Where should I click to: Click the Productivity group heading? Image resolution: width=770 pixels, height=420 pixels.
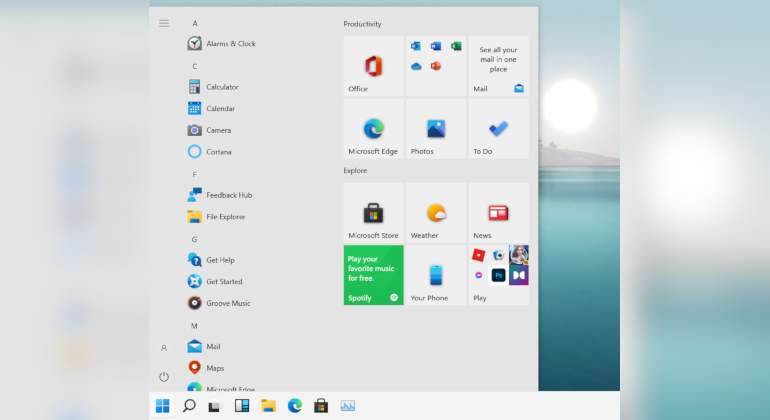tap(362, 24)
